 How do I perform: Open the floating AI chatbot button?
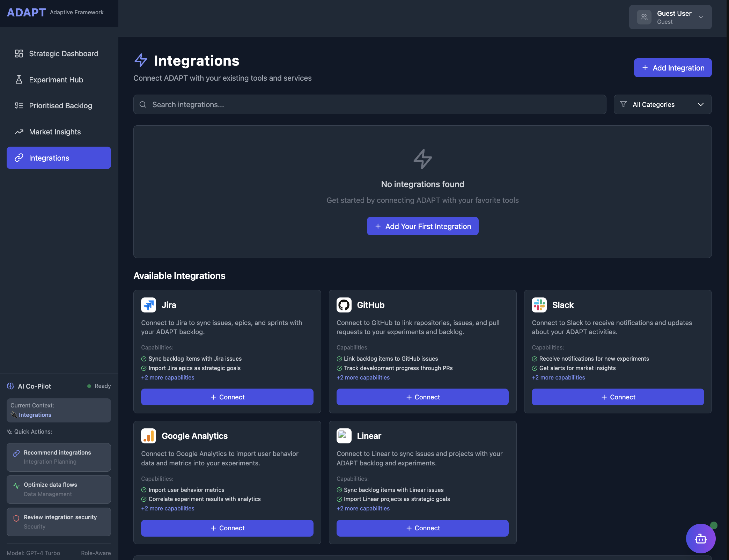[700, 538]
